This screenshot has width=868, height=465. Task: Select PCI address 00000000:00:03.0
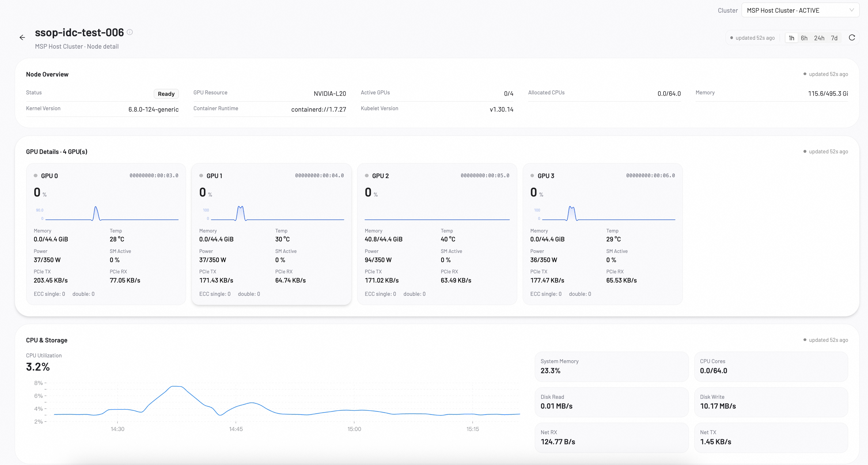[154, 176]
